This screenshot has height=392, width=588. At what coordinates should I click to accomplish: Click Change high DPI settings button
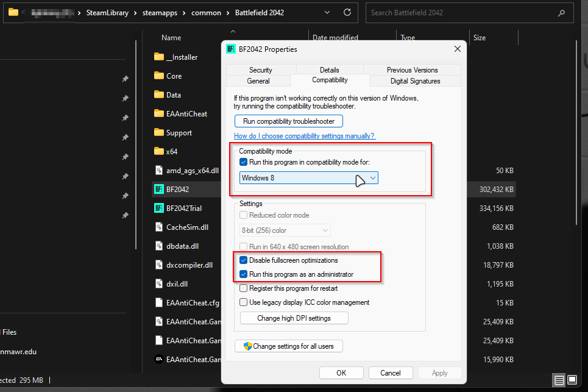pyautogui.click(x=294, y=318)
